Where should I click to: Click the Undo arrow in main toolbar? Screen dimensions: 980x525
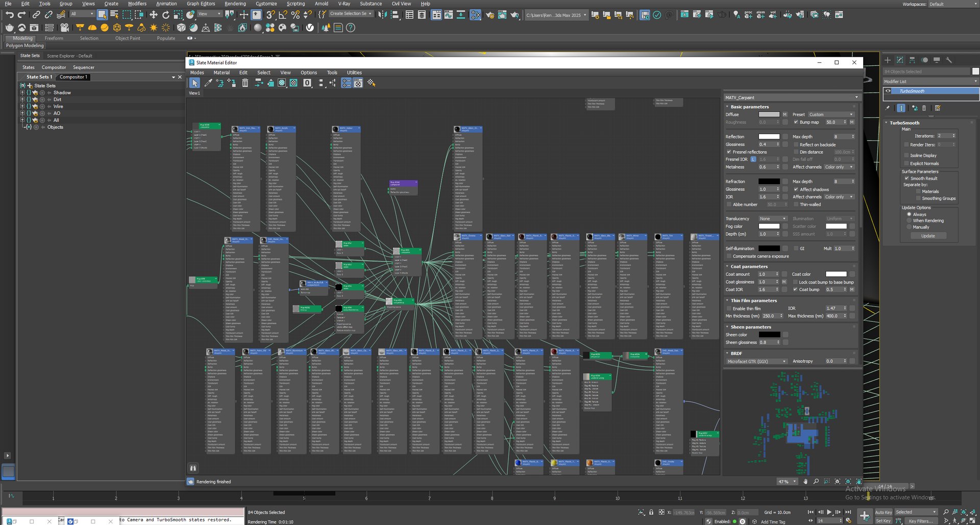(9, 15)
